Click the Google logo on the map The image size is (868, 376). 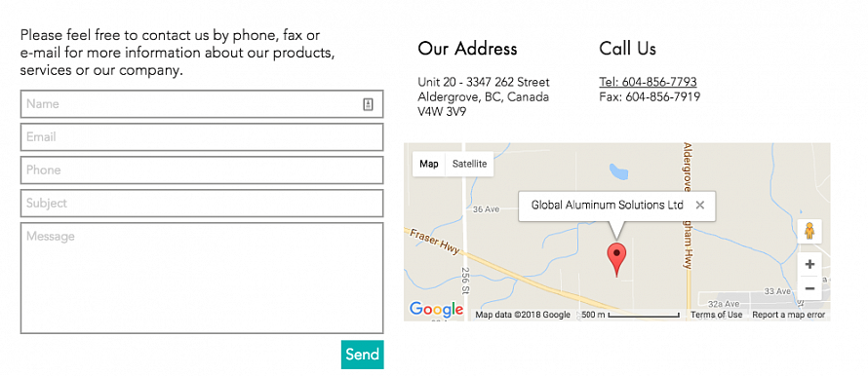tap(436, 310)
